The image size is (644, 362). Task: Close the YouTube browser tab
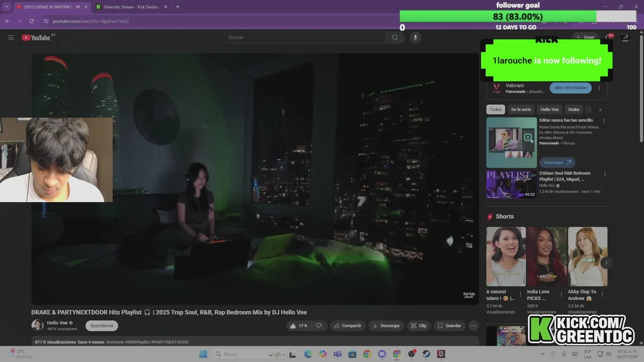tap(86, 7)
